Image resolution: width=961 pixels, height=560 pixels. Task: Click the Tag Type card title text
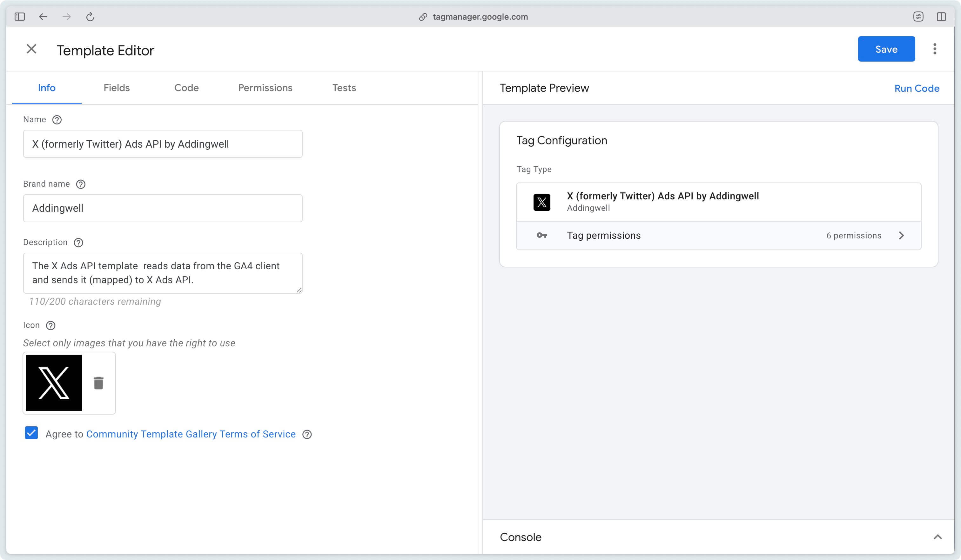(x=663, y=196)
